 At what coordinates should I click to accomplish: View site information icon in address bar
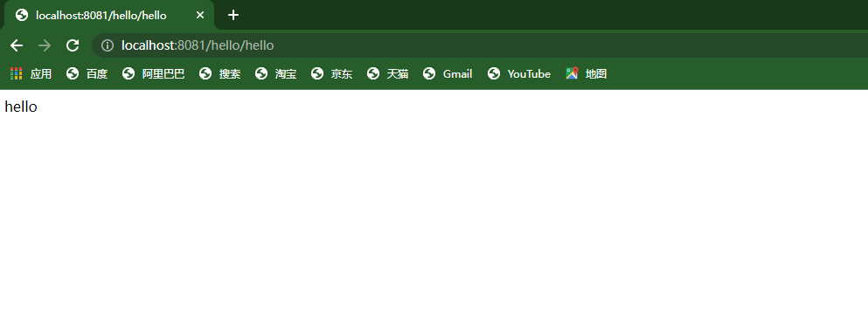tap(108, 45)
